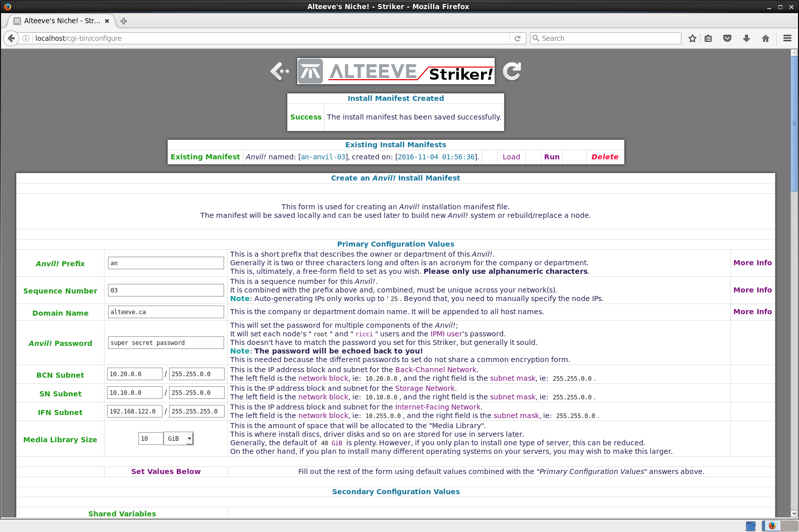Screen dimensions: 799x532
Task: Open More Info for Domain Name
Action: (753, 312)
